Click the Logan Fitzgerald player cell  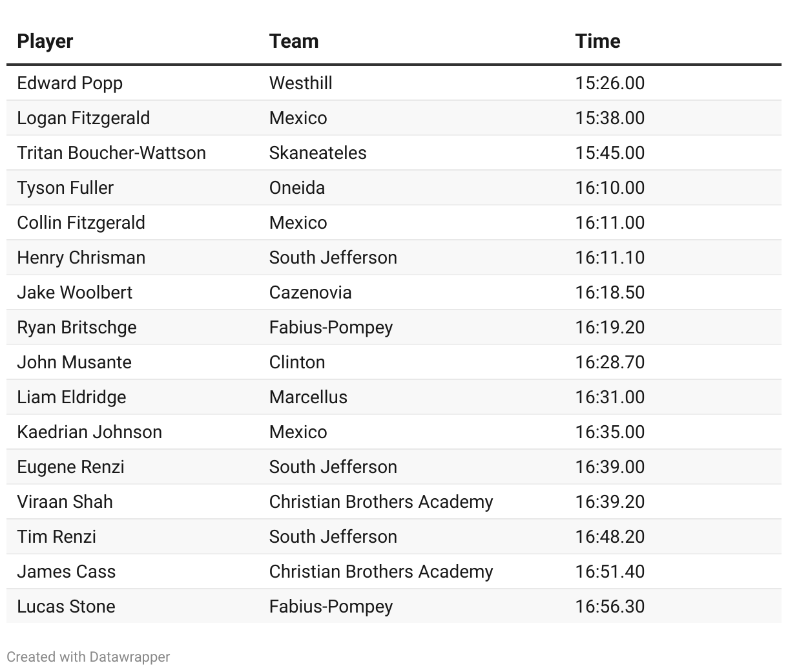(83, 118)
